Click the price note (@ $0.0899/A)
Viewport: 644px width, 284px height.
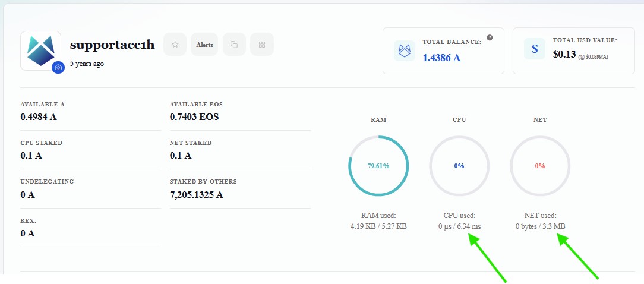[x=593, y=56]
